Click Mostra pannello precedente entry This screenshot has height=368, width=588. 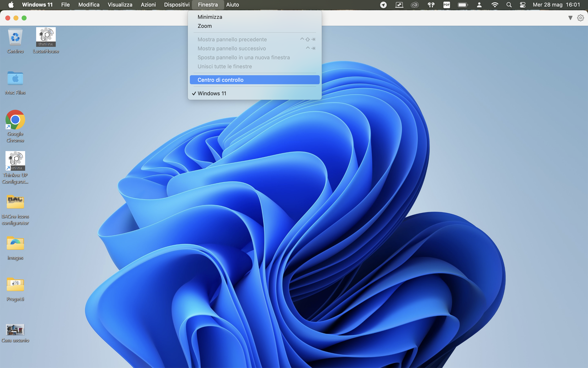tap(255, 39)
